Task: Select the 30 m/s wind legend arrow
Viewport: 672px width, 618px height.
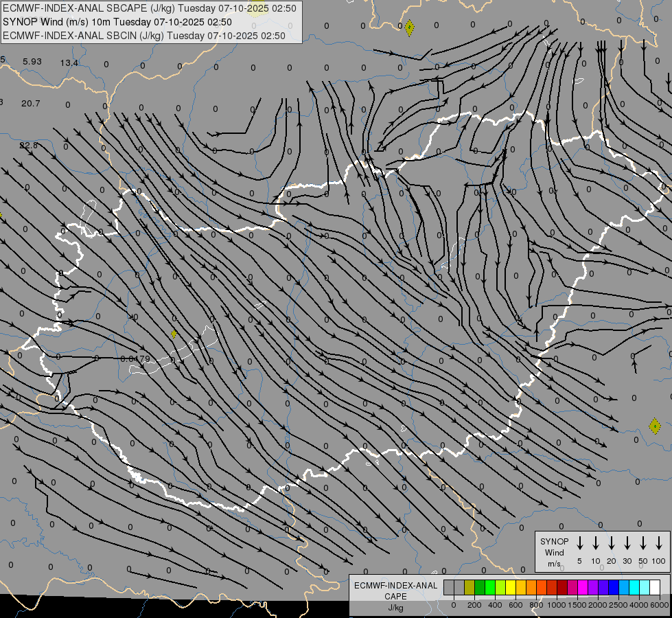Action: click(x=627, y=543)
